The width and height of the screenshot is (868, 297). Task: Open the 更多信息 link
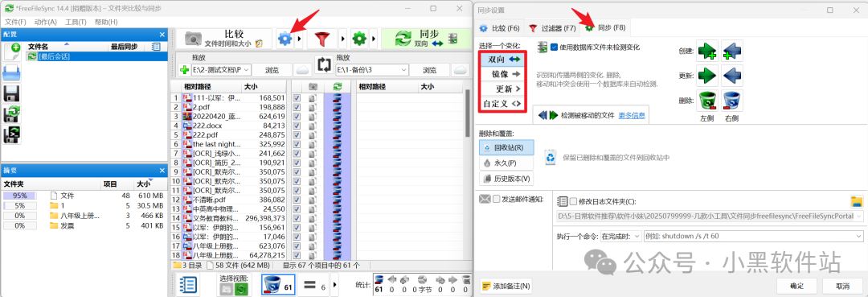pyautogui.click(x=631, y=115)
